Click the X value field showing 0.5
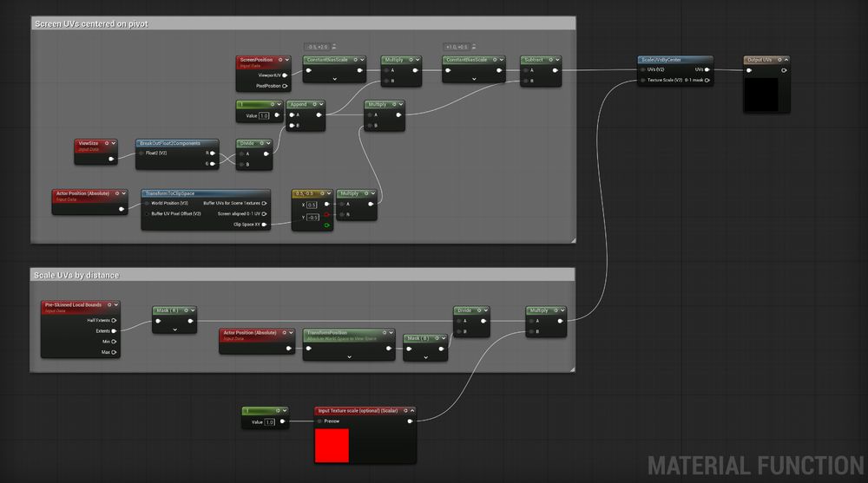Image resolution: width=868 pixels, height=483 pixels. 312,205
